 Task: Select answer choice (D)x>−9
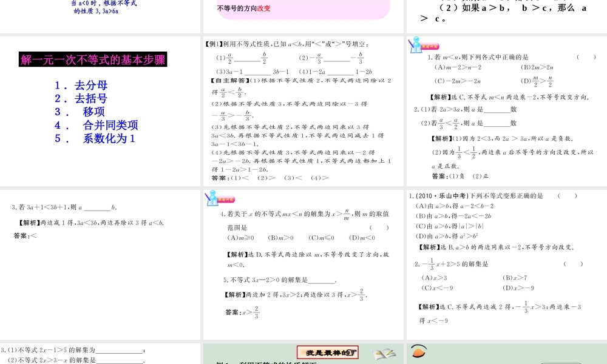[518, 288]
